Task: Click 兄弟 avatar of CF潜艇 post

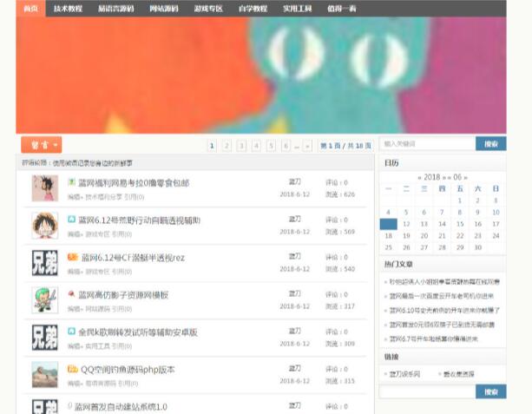Action: (x=45, y=263)
